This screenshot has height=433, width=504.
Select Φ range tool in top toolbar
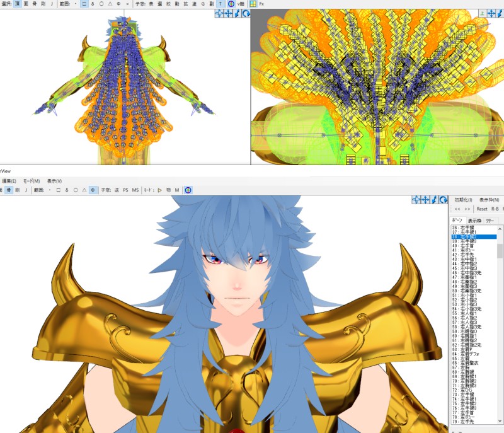coord(118,4)
